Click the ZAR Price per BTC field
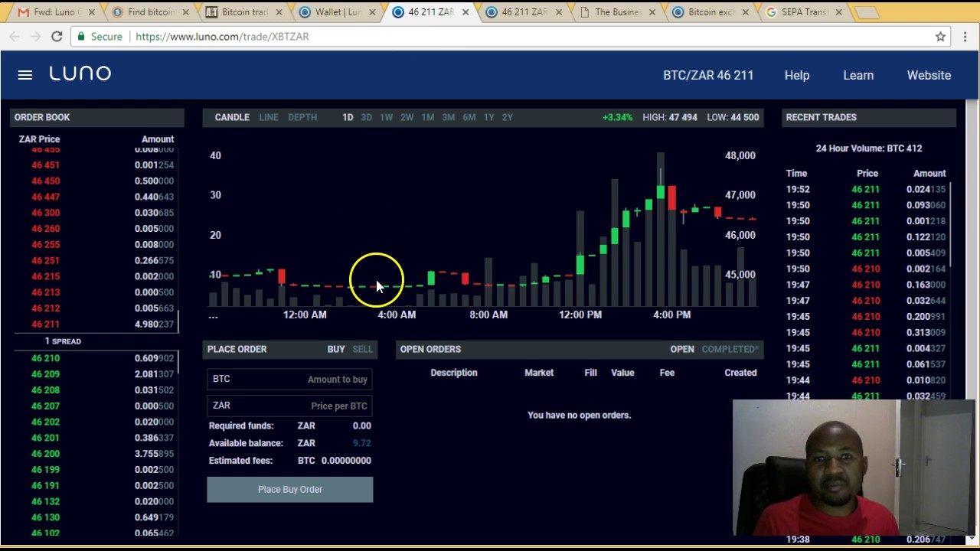 pyautogui.click(x=290, y=406)
